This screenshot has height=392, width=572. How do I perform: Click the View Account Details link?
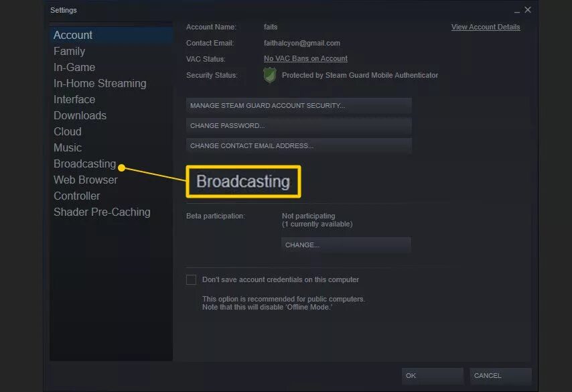[x=486, y=27]
